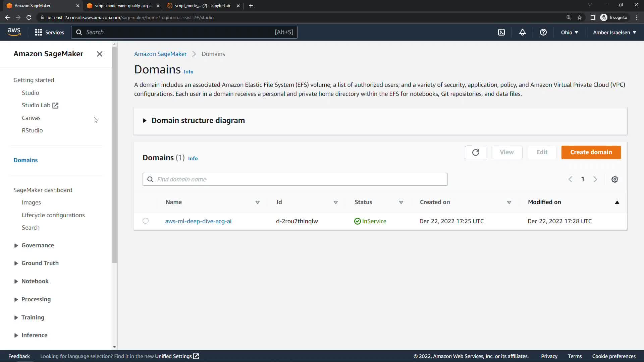This screenshot has width=644, height=362.
Task: Click the refresh domains list button
Action: coord(475,153)
